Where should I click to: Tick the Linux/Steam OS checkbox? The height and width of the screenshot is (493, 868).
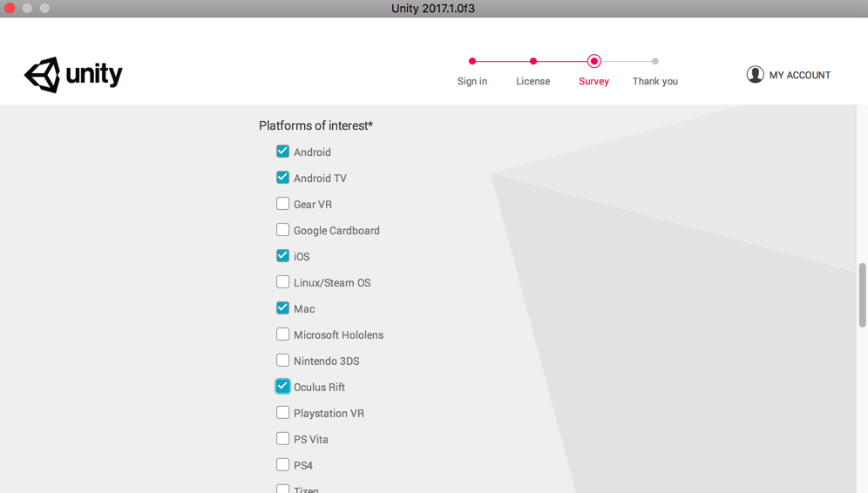[x=282, y=281]
